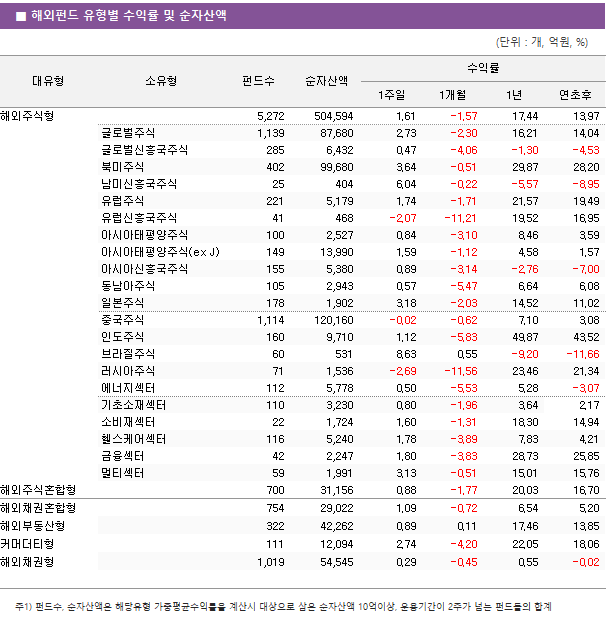Select the 해외주식형 row label

(x=27, y=116)
